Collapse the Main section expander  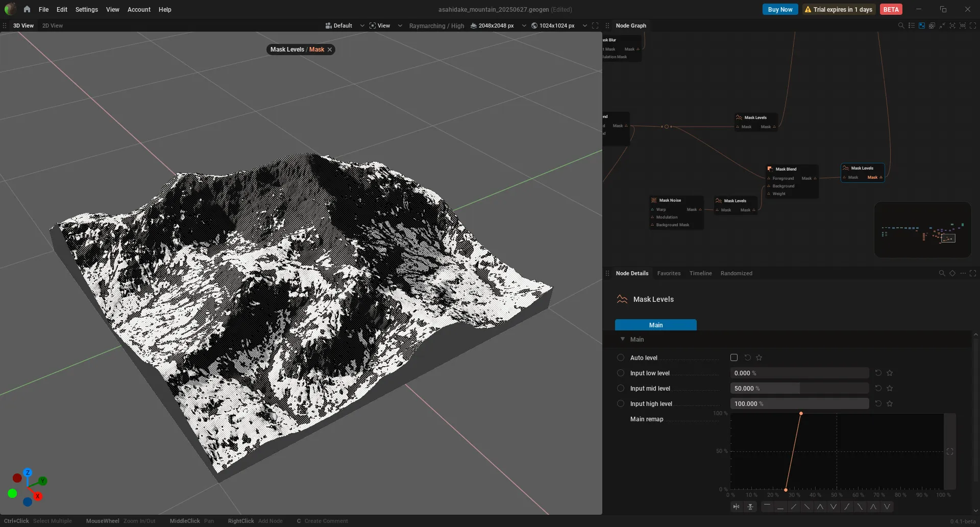click(623, 339)
